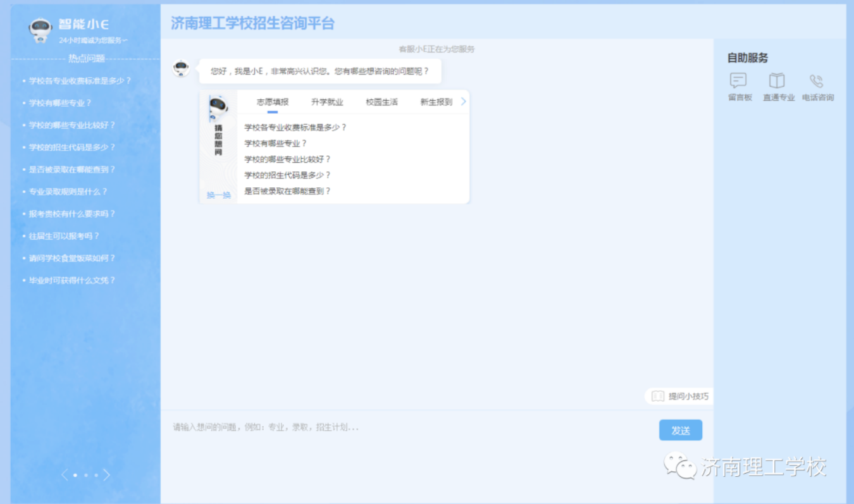Click the 直通专业 book icon
Screen dimensions: 854x504
click(x=777, y=81)
